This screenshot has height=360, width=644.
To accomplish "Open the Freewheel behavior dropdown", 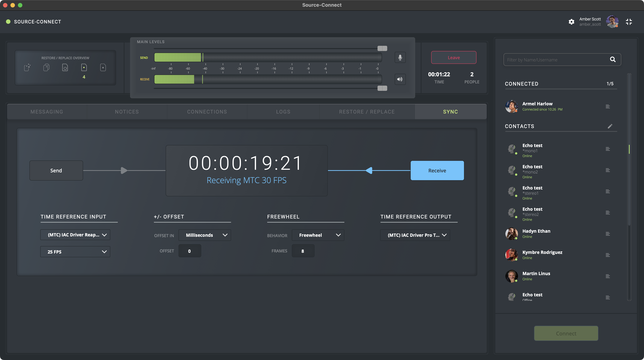I will click(318, 235).
